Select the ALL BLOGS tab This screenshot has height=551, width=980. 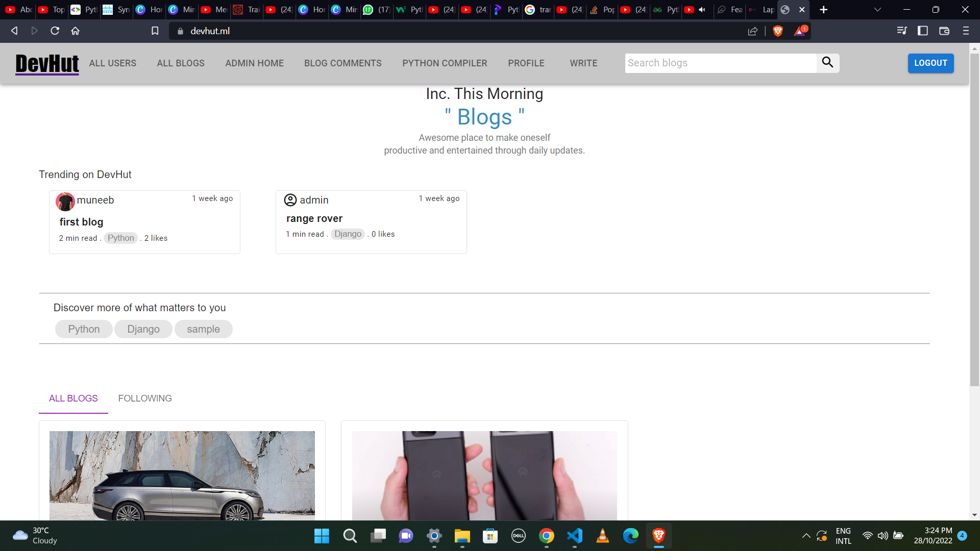coord(73,398)
